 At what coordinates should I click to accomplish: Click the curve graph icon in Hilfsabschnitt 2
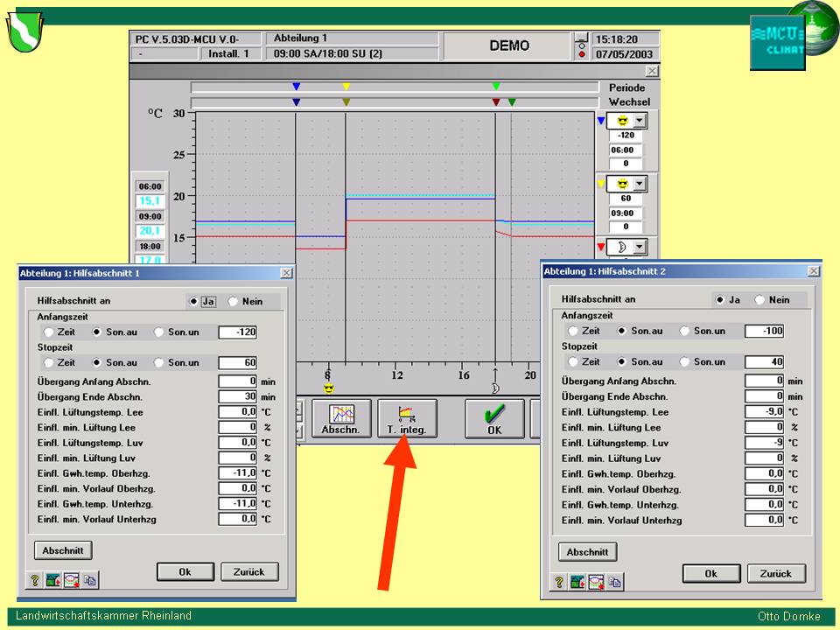point(596,581)
